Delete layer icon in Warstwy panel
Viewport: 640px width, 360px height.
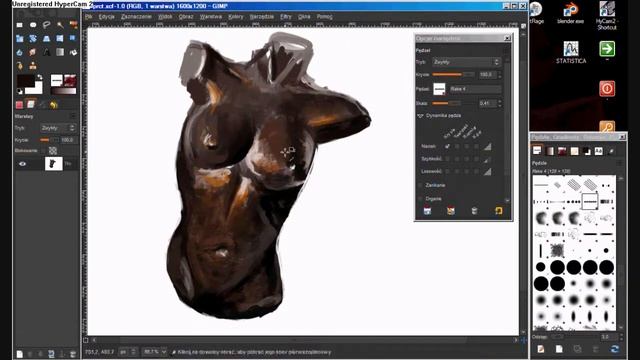pyautogui.click(x=73, y=354)
